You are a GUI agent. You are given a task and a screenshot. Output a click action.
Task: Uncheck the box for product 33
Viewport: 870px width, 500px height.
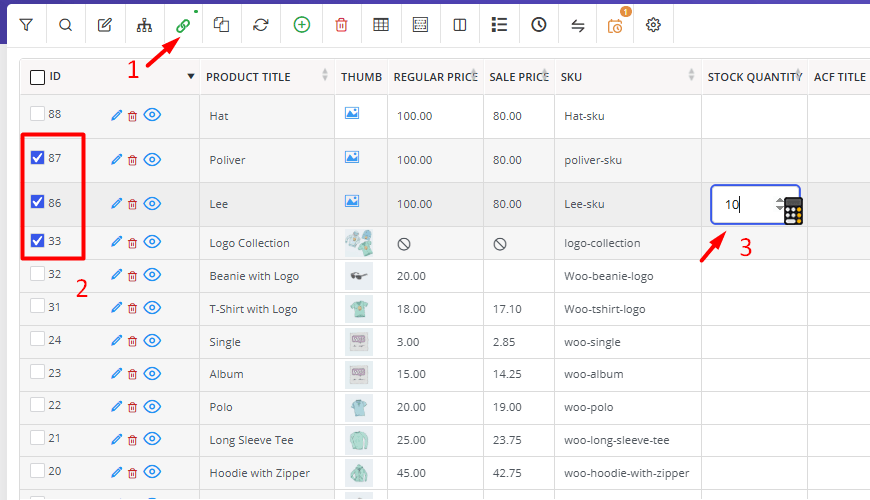[37, 240]
